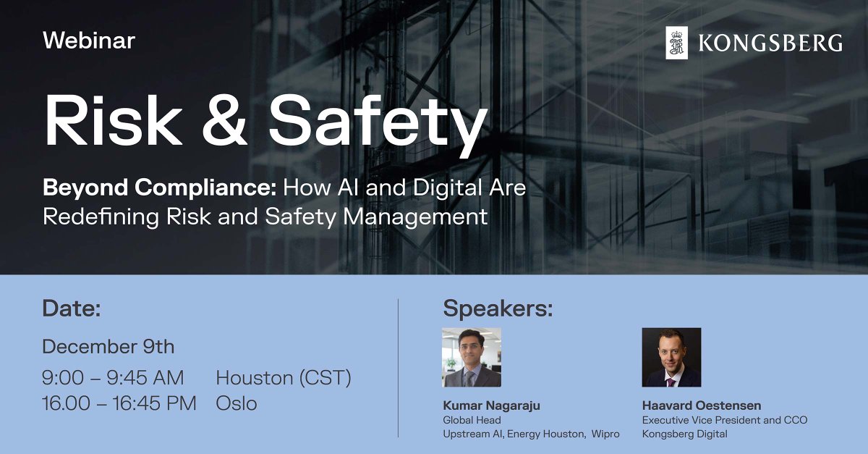Click the '9:00 – 9:45 AM' time
The width and height of the screenshot is (868, 454).
point(113,378)
